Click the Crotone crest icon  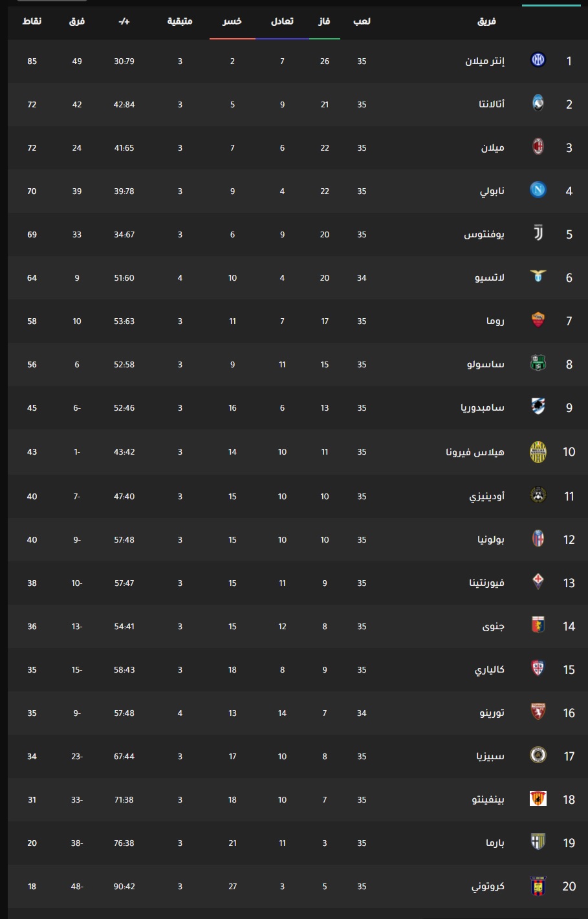pyautogui.click(x=538, y=886)
